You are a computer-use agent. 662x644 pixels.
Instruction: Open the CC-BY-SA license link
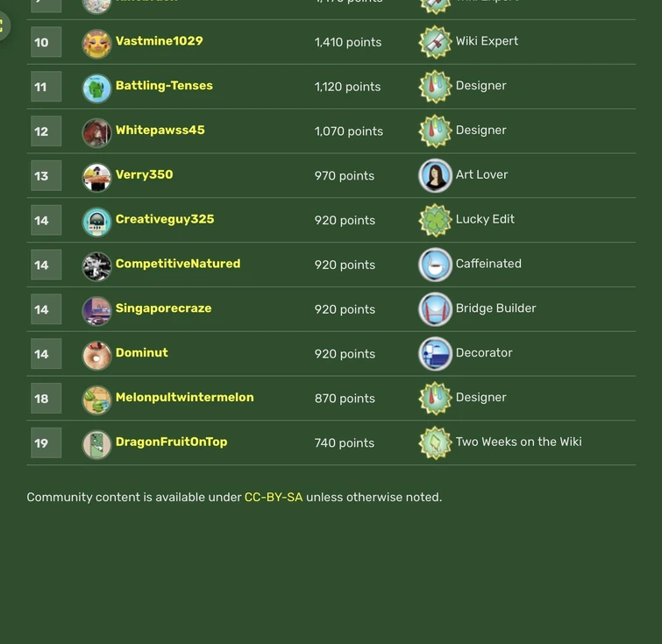click(274, 498)
